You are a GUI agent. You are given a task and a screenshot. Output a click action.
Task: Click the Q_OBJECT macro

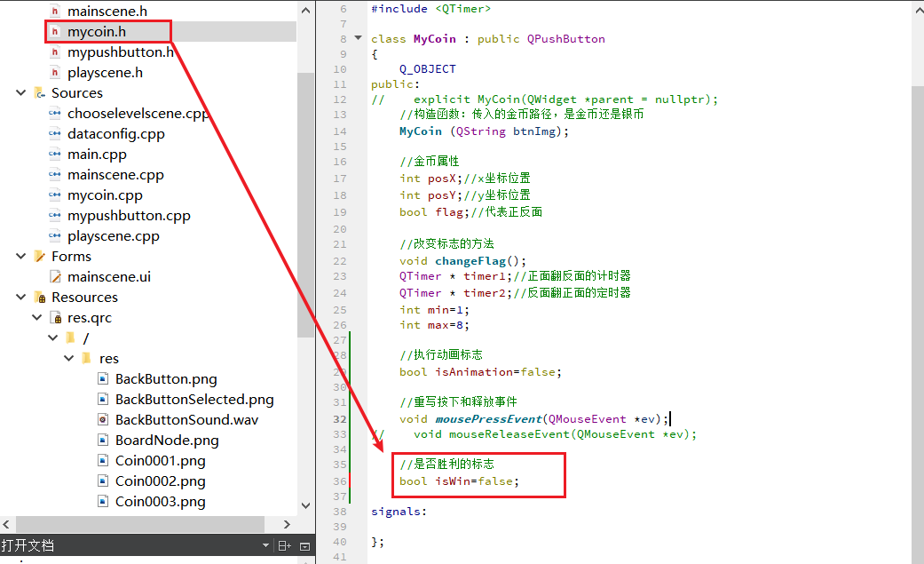pyautogui.click(x=427, y=69)
